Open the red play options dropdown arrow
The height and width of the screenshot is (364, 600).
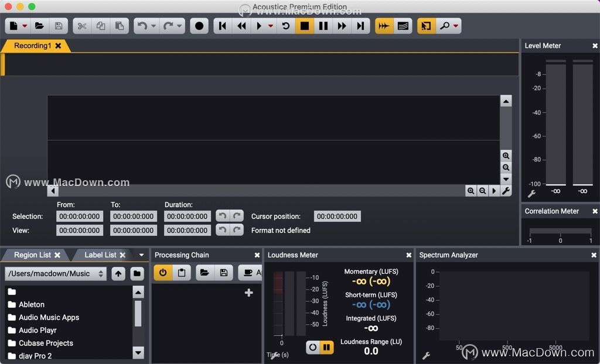tap(271, 26)
